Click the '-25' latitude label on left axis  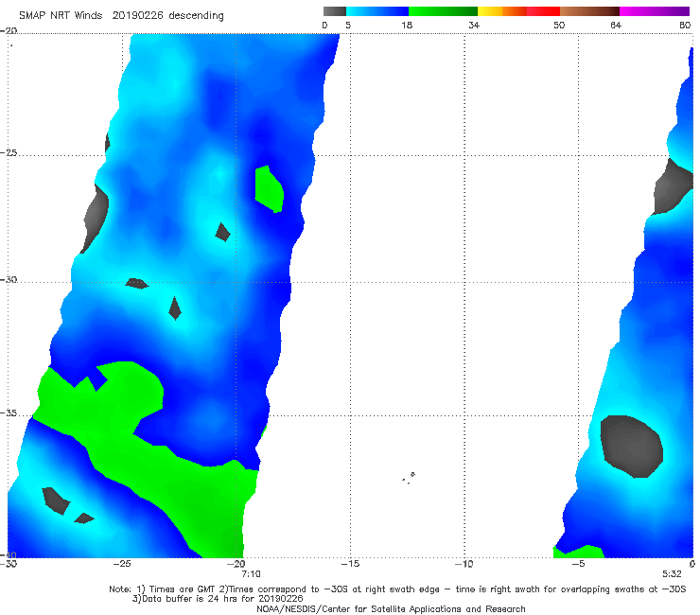[x=9, y=152]
